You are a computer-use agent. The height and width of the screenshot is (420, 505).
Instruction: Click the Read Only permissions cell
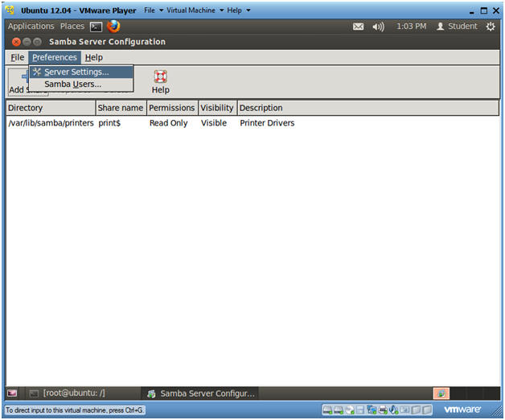[168, 123]
